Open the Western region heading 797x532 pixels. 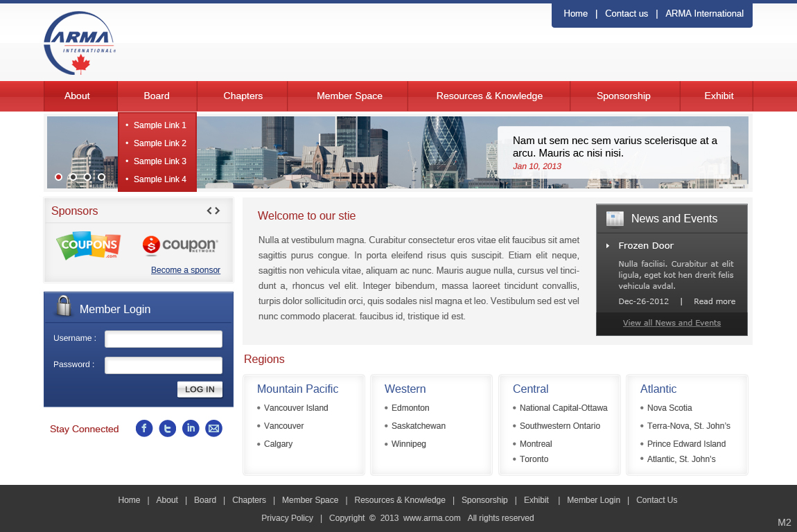pyautogui.click(x=405, y=389)
